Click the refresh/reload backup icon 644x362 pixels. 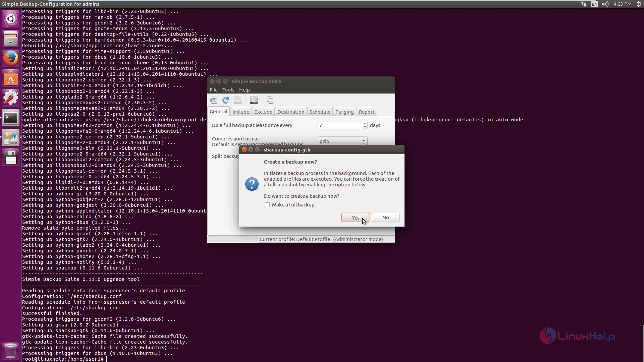pyautogui.click(x=226, y=100)
